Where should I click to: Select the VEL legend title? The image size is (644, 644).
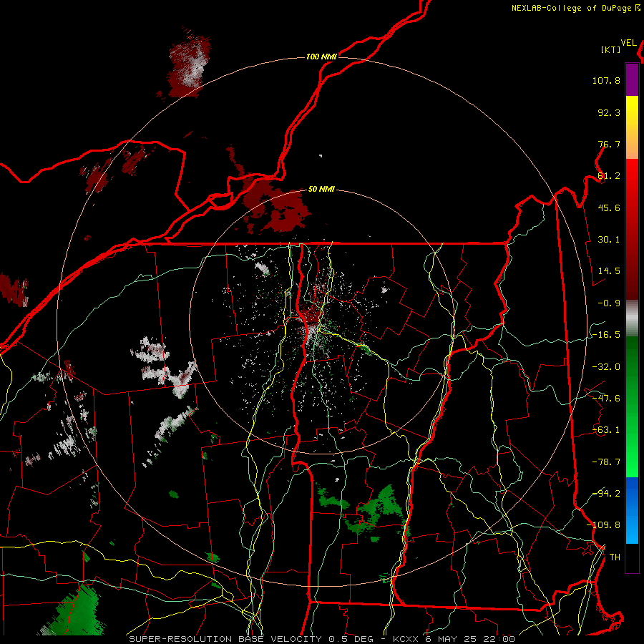point(628,43)
